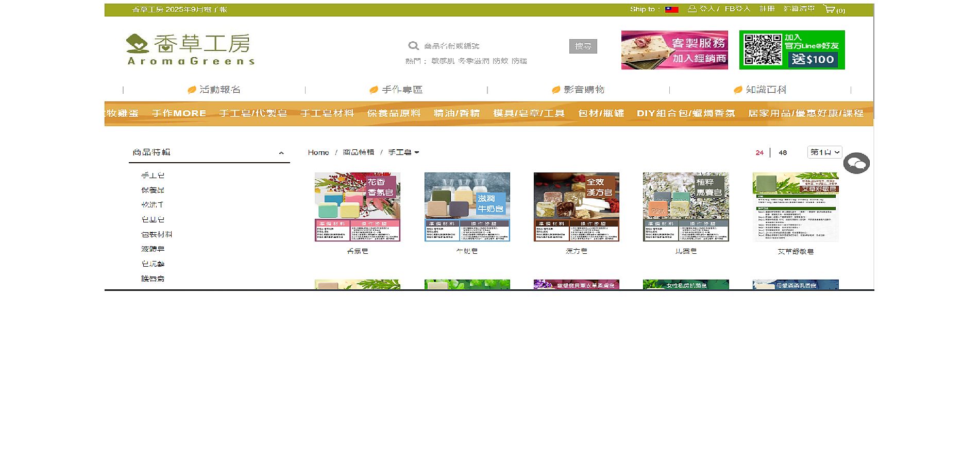This screenshot has height=451, width=980.
Task: Click the LINE QR code banner
Action: (791, 50)
